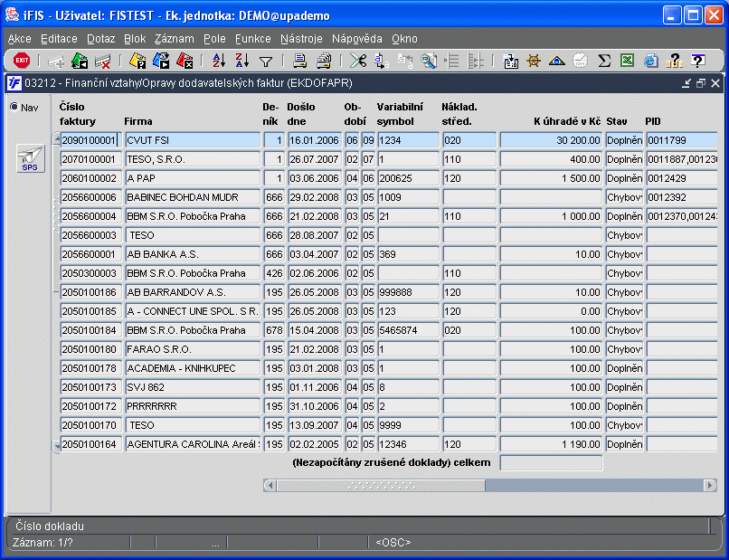Open the Nástroje menu
Screen dimensions: 729x560
click(x=301, y=39)
